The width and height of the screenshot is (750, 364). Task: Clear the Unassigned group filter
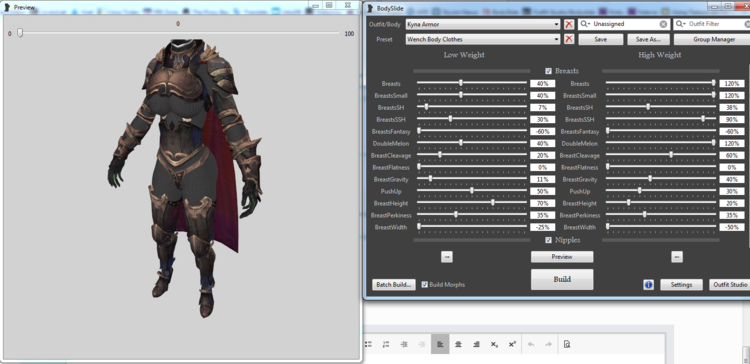663,24
